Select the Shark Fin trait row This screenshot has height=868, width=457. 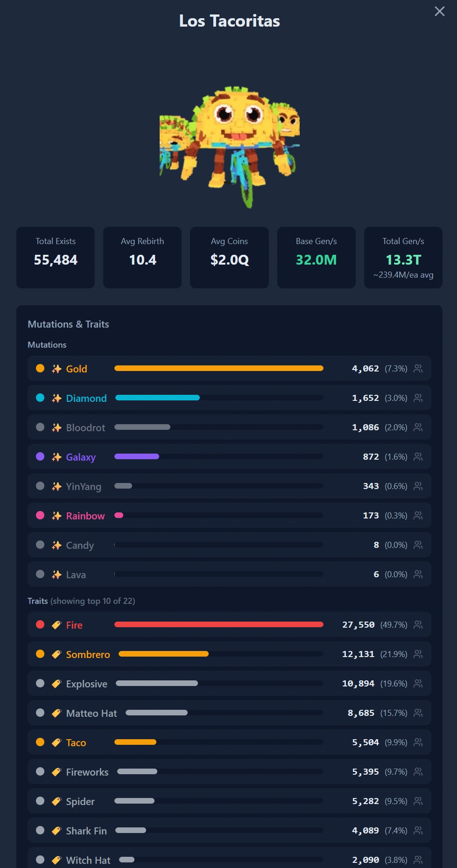coord(229,831)
